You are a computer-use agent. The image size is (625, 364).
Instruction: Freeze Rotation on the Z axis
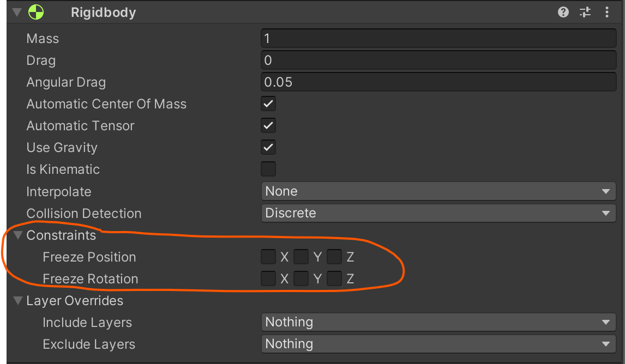334,278
